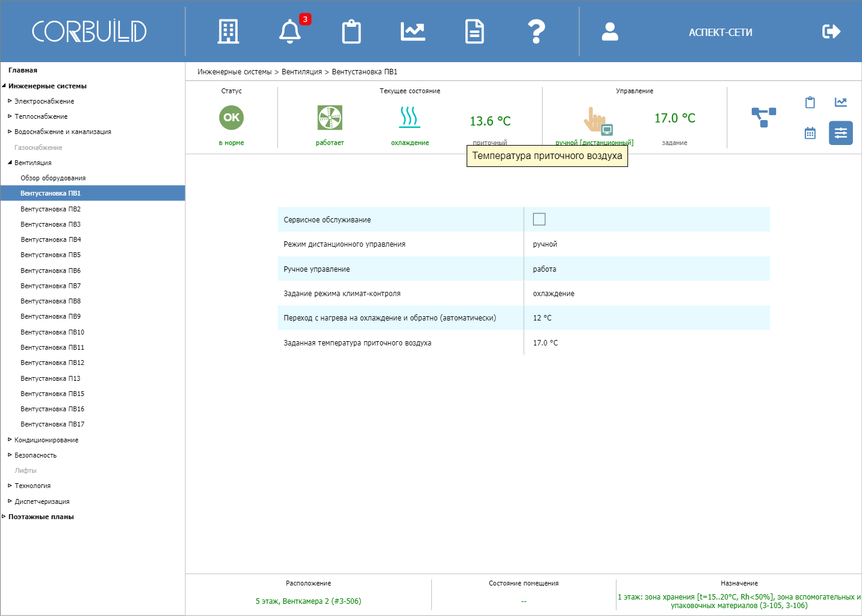The width and height of the screenshot is (862, 616).
Task: Open the trends chart icon in header
Action: click(413, 31)
